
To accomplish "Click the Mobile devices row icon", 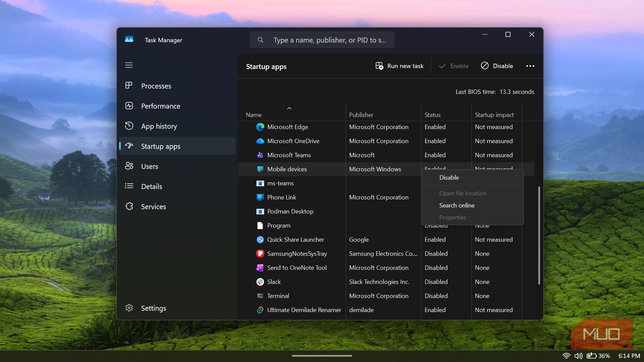I will (x=260, y=169).
